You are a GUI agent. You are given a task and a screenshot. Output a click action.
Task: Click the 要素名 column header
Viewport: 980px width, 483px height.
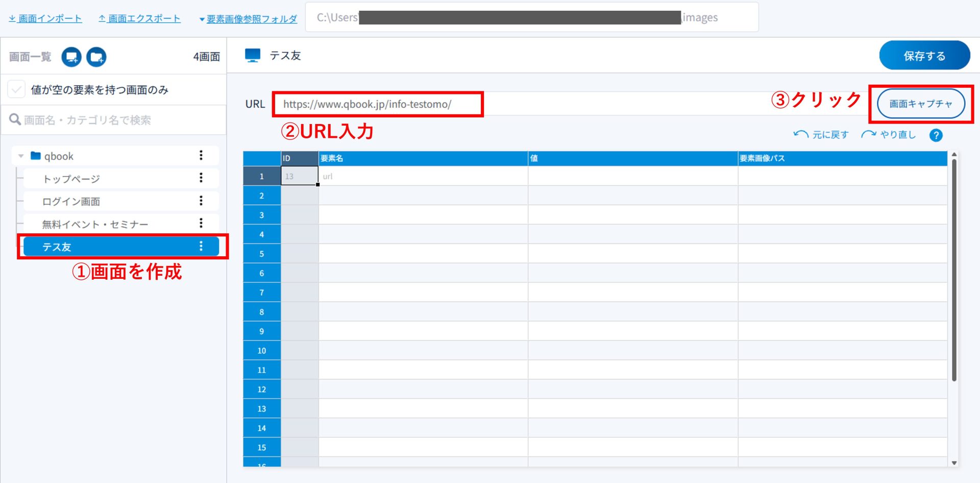423,158
